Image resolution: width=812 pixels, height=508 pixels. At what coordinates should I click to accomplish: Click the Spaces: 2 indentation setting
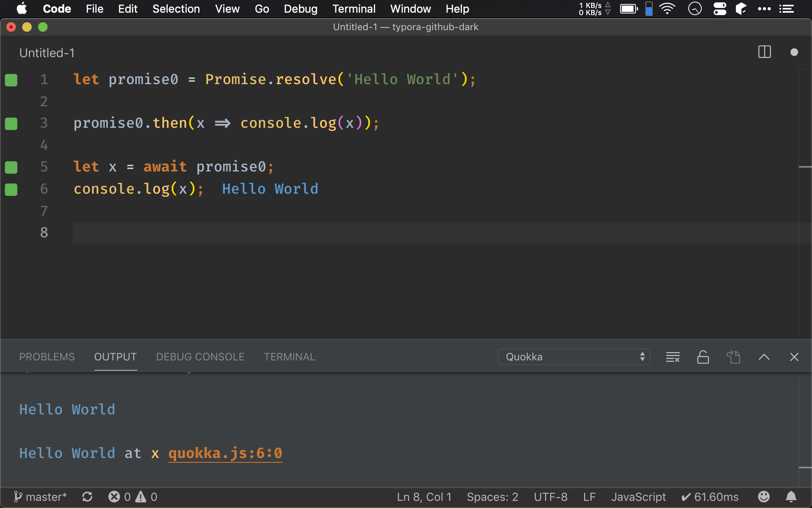click(492, 497)
